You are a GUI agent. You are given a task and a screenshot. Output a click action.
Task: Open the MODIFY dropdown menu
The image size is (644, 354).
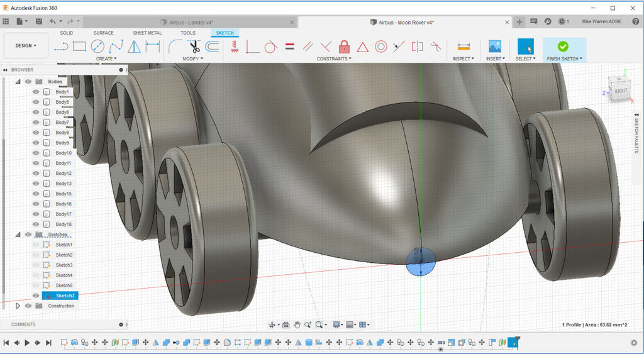click(x=193, y=58)
